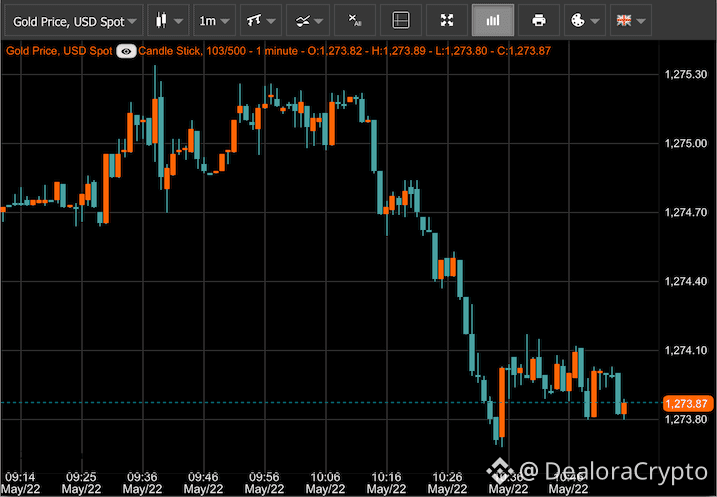Viewport: 717px width, 497px height.
Task: Click the candlestick type icon in toolbar
Action: point(161,21)
